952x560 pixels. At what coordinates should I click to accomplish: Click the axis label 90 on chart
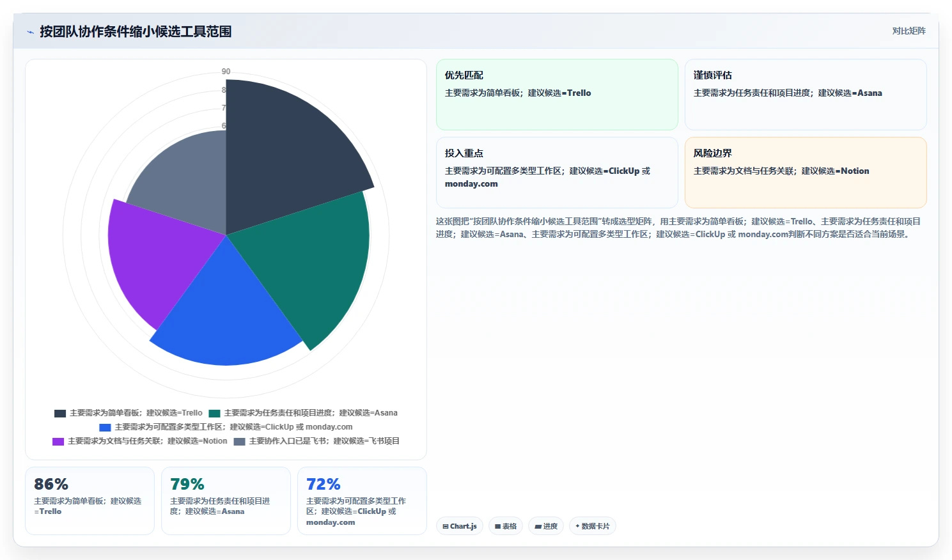tap(226, 72)
